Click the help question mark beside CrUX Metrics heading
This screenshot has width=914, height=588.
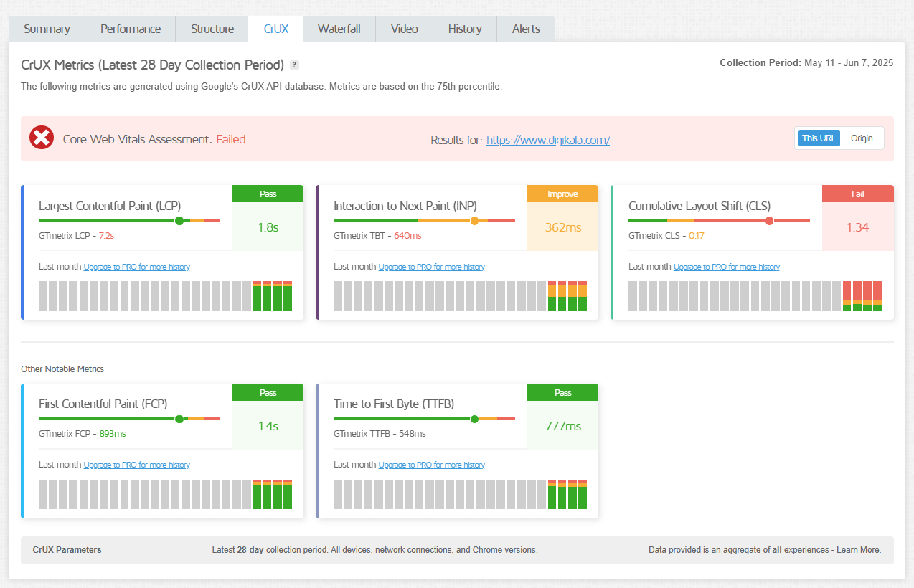294,65
